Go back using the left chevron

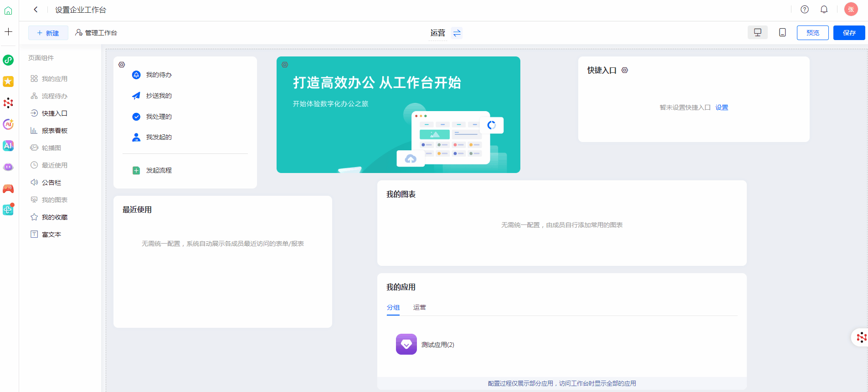[x=36, y=10]
